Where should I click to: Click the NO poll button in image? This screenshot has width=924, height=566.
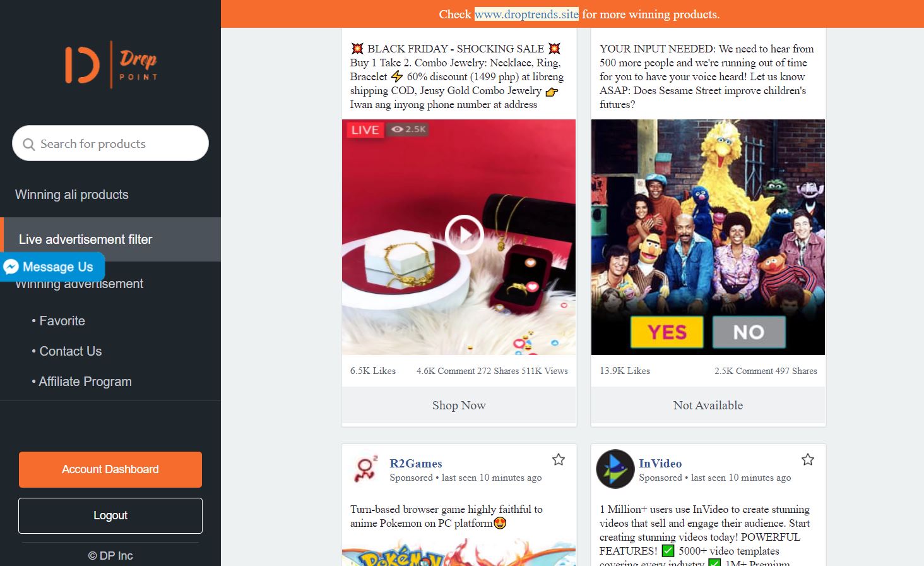pyautogui.click(x=749, y=332)
